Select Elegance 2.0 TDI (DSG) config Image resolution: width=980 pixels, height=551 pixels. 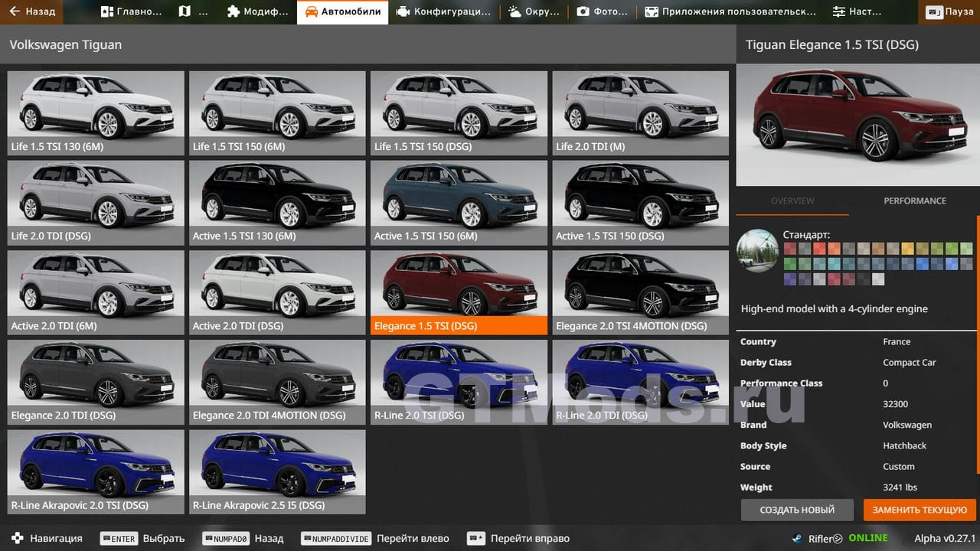[x=96, y=383]
